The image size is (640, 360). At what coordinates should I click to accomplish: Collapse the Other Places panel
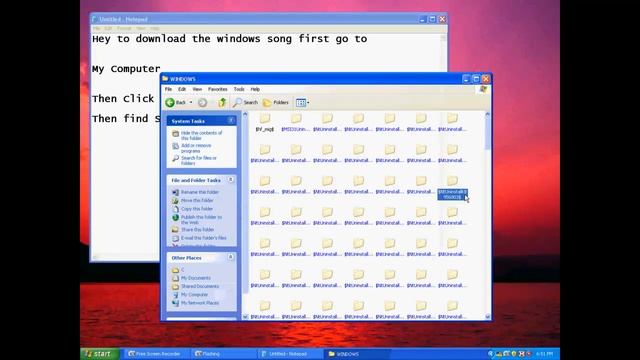click(x=231, y=257)
